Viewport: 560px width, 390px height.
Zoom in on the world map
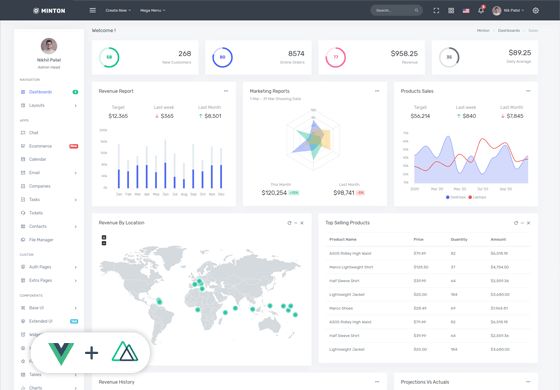tap(104, 237)
